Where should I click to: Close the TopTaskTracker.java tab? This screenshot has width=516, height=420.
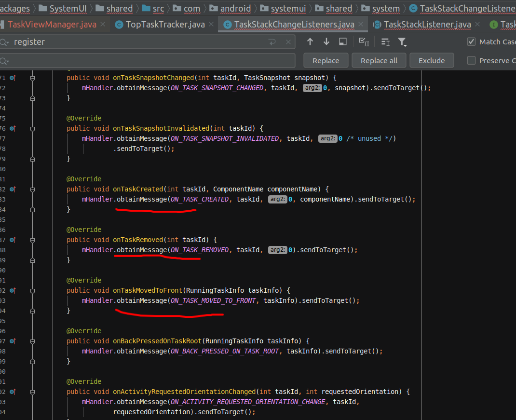click(211, 25)
